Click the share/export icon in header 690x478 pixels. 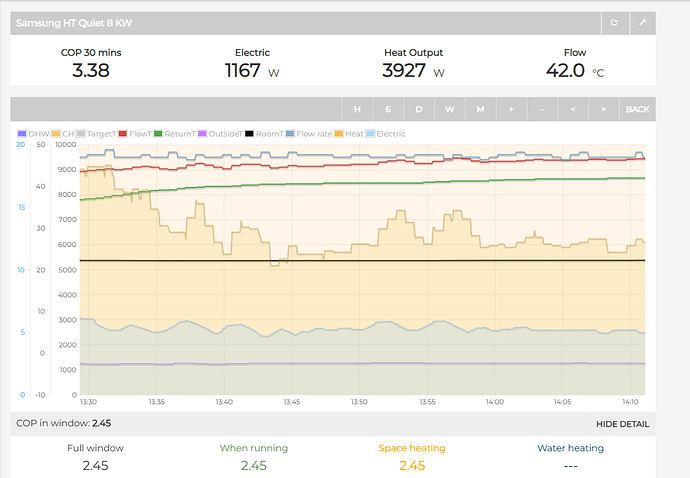pyautogui.click(x=614, y=20)
